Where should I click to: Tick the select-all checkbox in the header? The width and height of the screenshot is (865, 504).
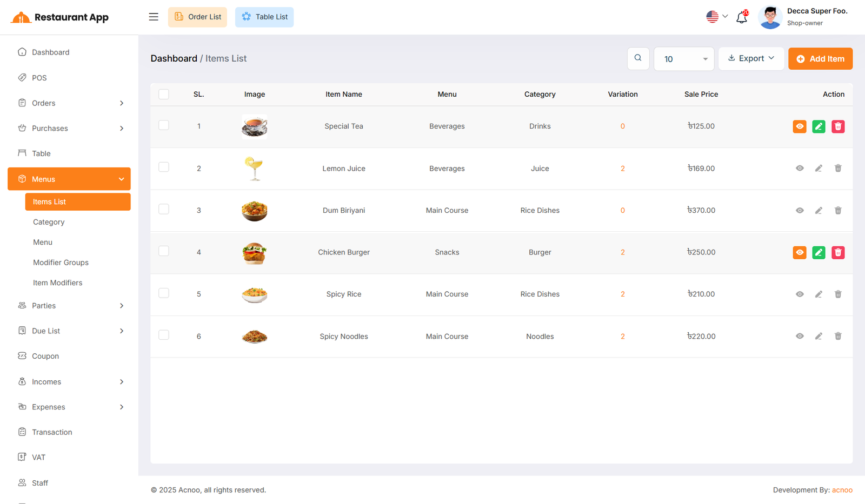pos(164,94)
